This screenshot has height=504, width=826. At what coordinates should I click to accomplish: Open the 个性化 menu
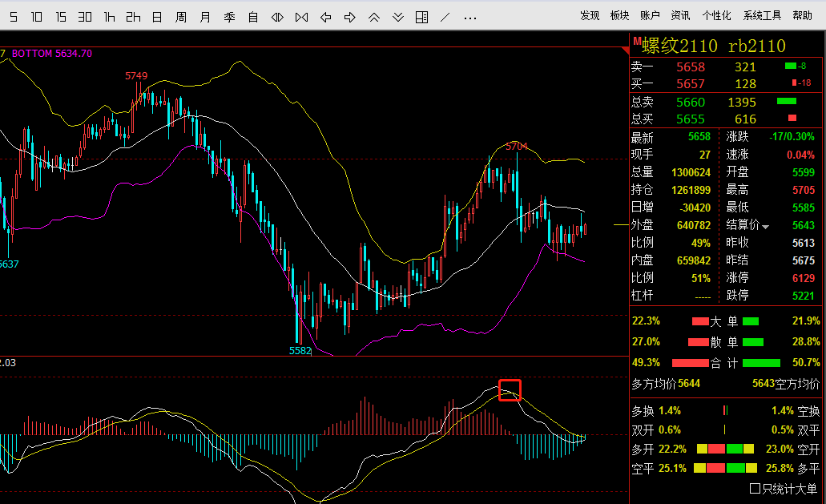click(716, 16)
